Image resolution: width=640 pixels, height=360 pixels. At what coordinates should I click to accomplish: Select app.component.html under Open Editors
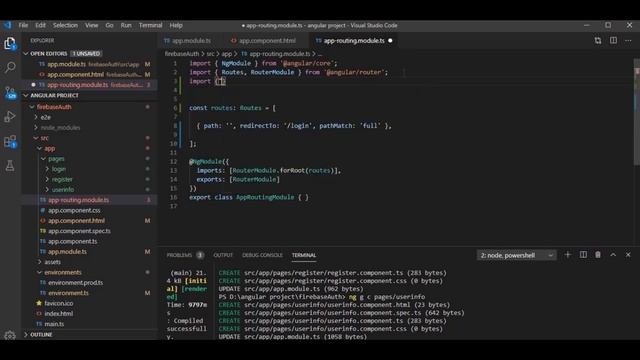tap(89, 75)
